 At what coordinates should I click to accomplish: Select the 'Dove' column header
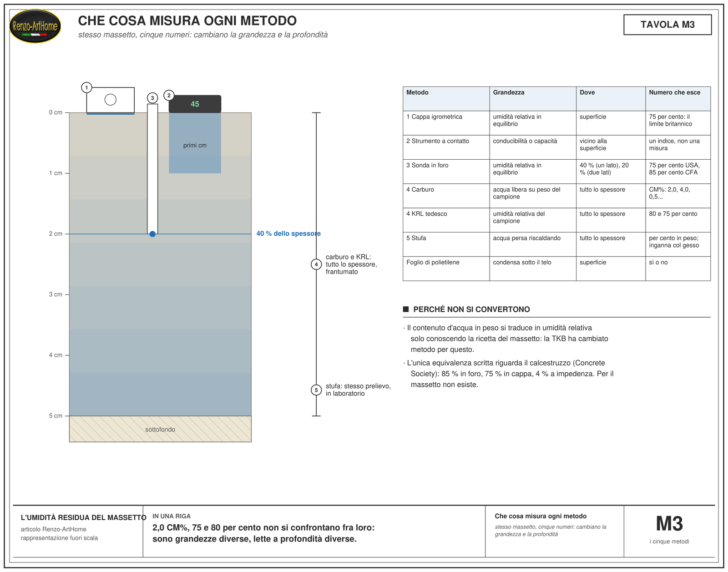pos(611,99)
